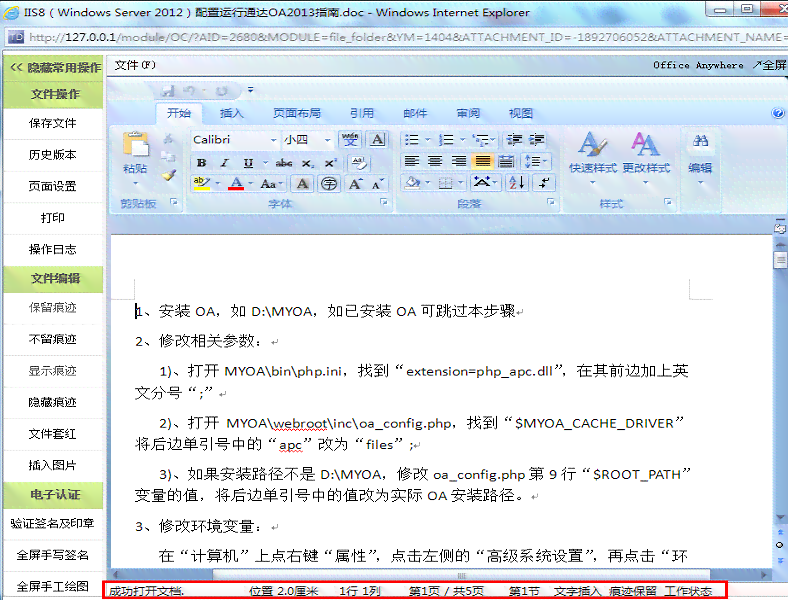
Task: Click the ribbon help question mark icon
Action: tap(777, 113)
